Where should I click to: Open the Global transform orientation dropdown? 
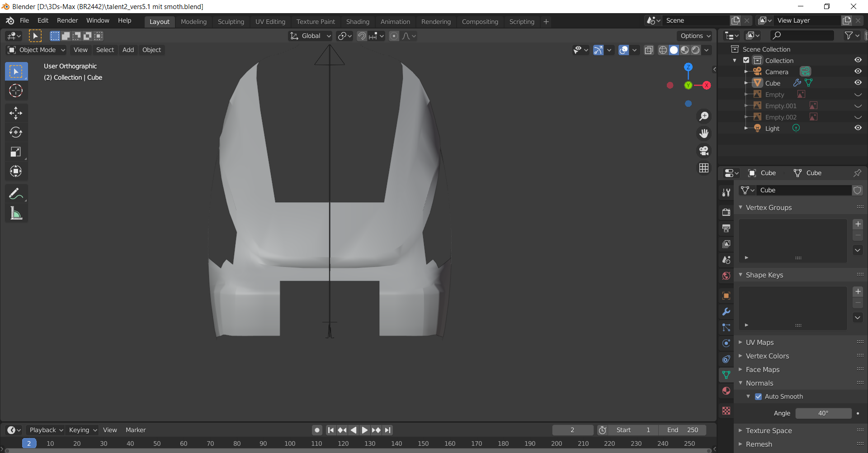coord(311,36)
